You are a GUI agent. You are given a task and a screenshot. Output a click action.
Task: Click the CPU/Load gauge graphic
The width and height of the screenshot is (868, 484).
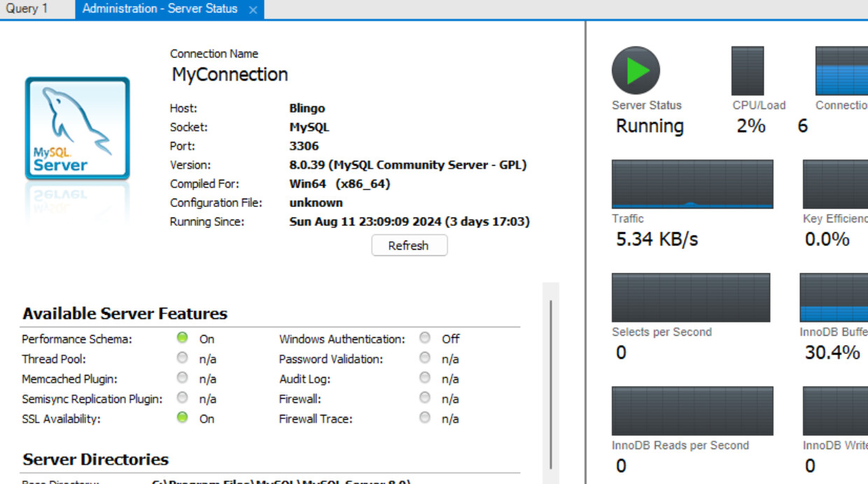coord(748,71)
